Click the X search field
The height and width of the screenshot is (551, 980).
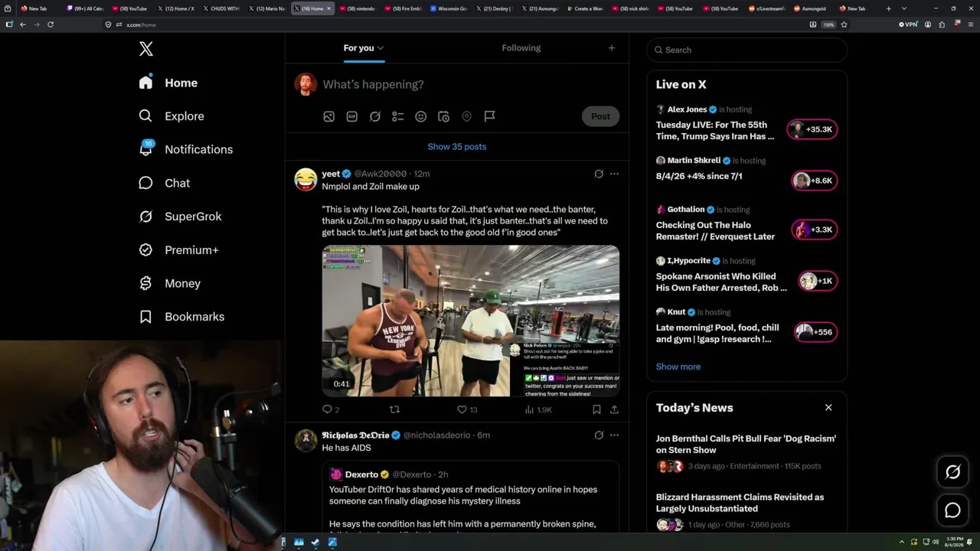[x=747, y=50]
